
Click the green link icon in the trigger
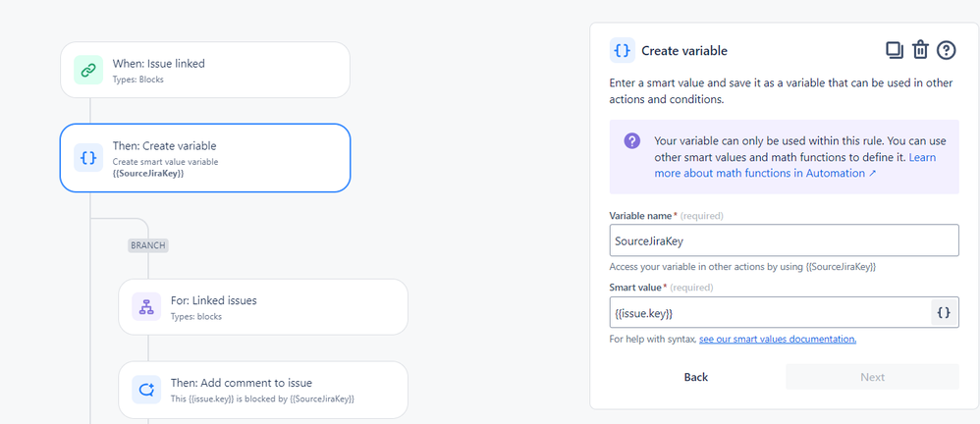click(x=88, y=70)
